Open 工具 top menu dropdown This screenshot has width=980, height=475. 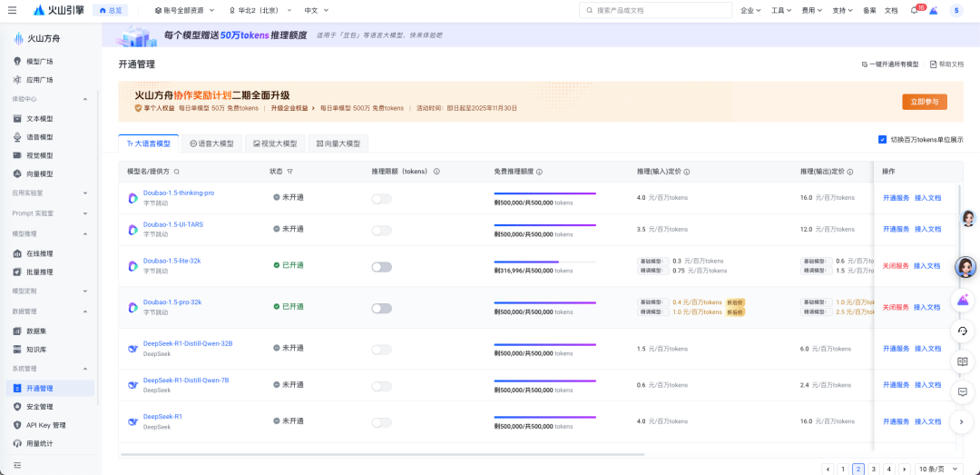point(781,11)
